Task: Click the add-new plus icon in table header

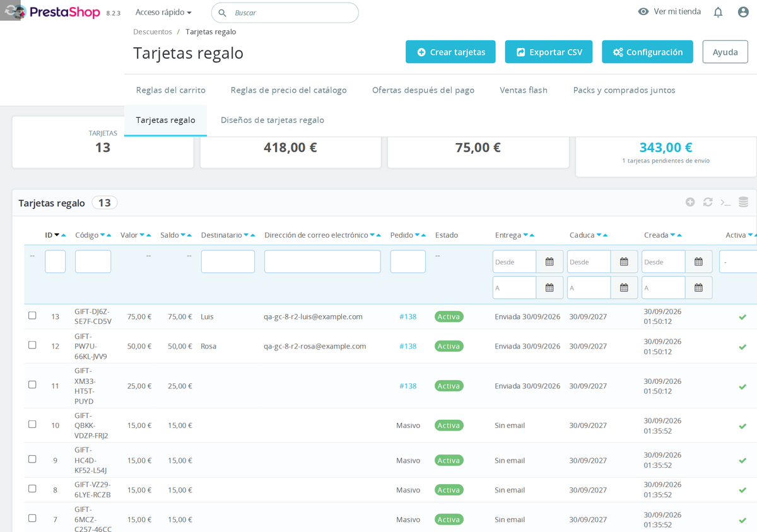Action: pos(690,202)
